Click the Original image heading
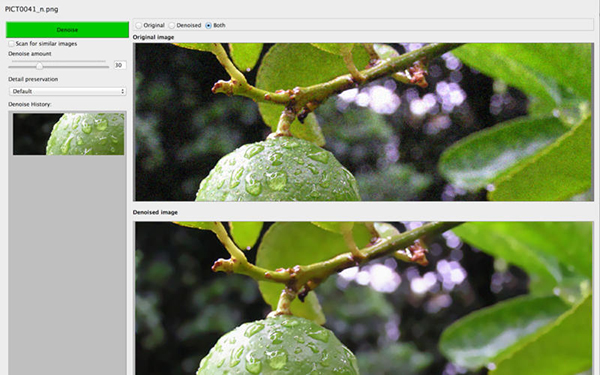The width and height of the screenshot is (600, 375). [153, 37]
